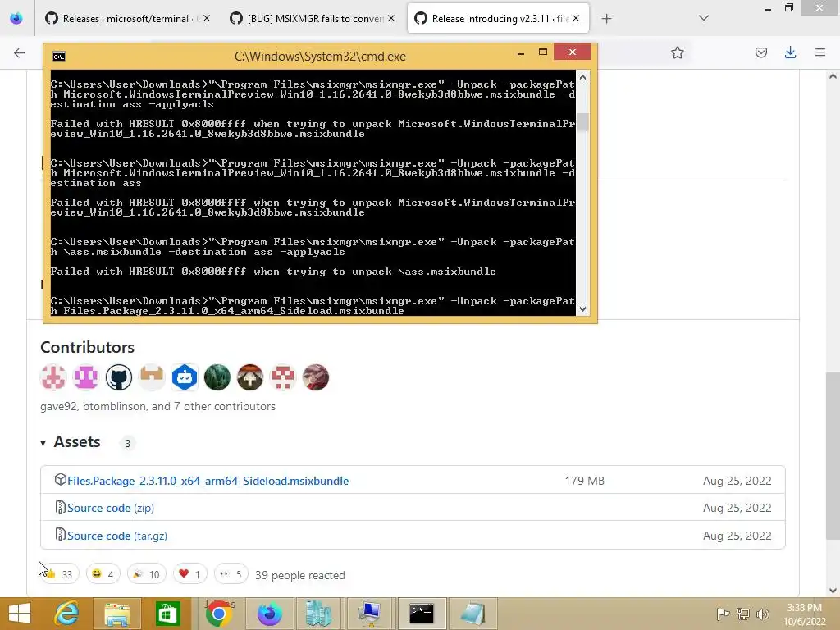Toggle hooray reaction with 10
Screen dimensions: 840x630
(146, 574)
